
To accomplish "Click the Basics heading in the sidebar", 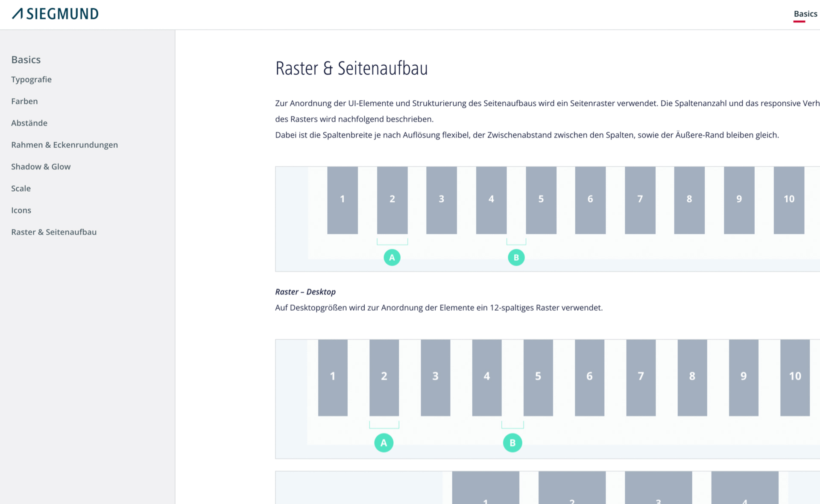I will click(x=26, y=59).
